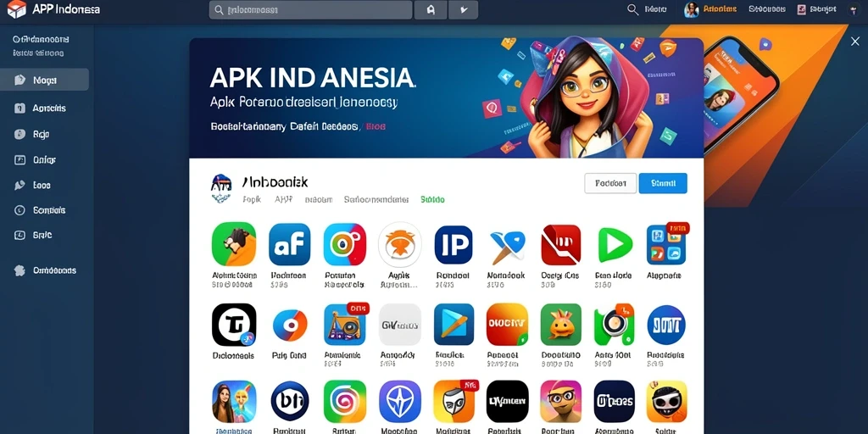Open the dark blue "IP" app icon
Viewport: 868px width, 434px height.
click(x=453, y=244)
